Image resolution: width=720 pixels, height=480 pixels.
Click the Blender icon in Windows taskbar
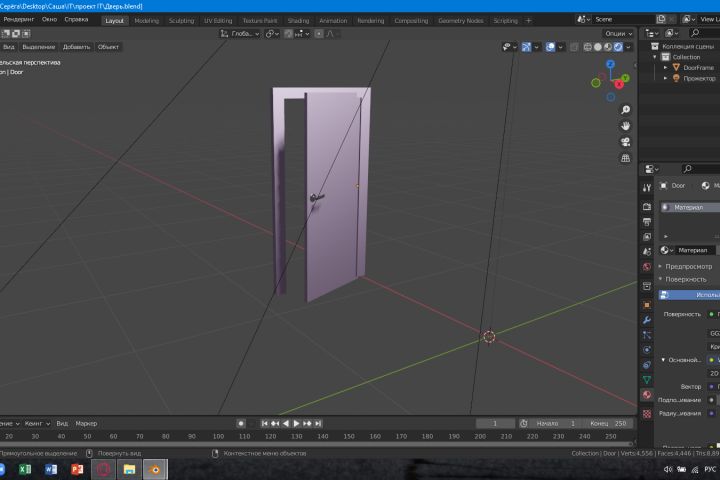[155, 469]
